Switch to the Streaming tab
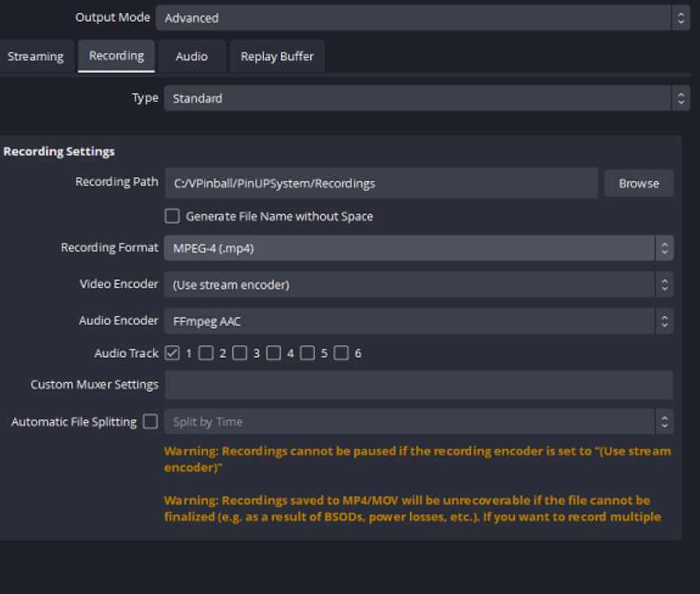 36,57
